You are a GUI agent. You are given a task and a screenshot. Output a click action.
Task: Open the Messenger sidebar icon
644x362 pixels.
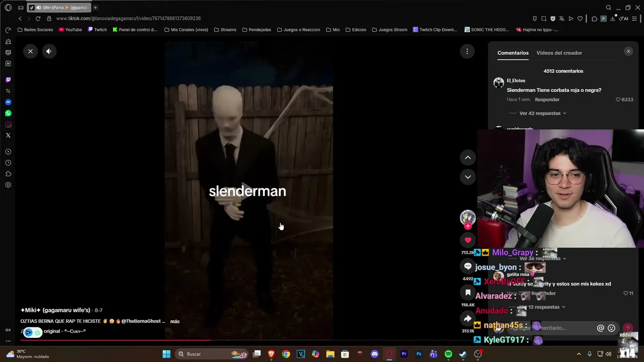8,102
